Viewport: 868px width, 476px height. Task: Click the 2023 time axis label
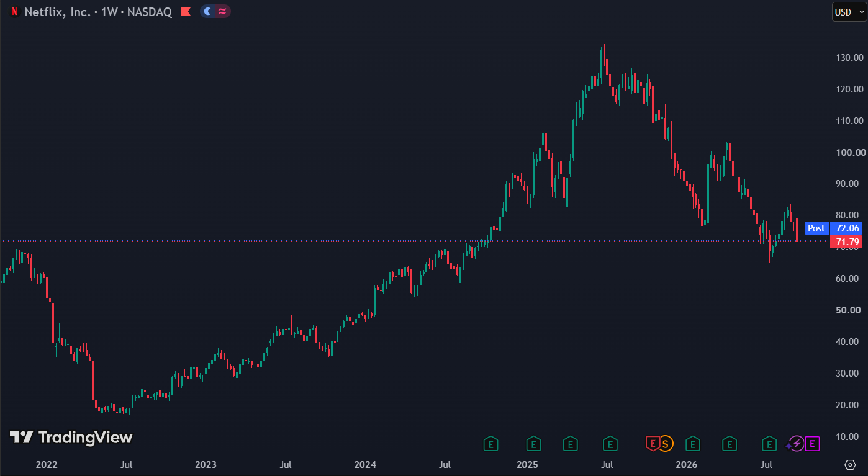point(206,465)
